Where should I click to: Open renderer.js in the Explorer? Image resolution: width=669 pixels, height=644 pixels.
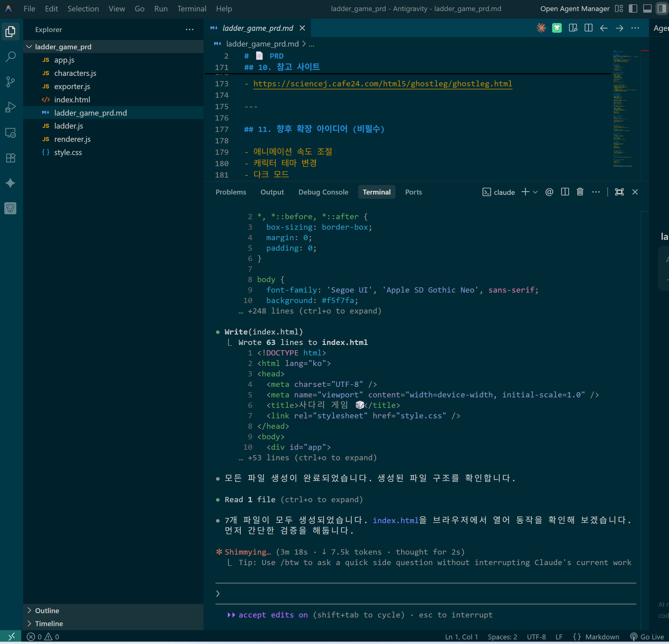(72, 139)
